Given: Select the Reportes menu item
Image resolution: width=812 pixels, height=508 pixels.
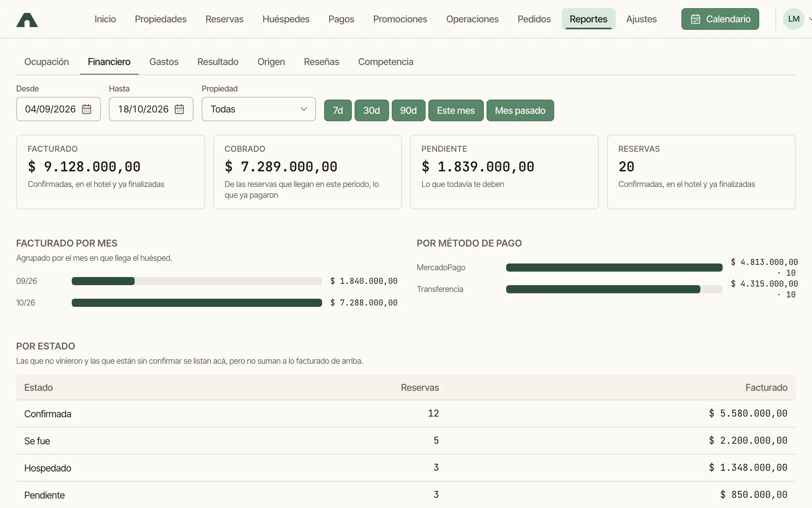Looking at the screenshot, I should 588,19.
